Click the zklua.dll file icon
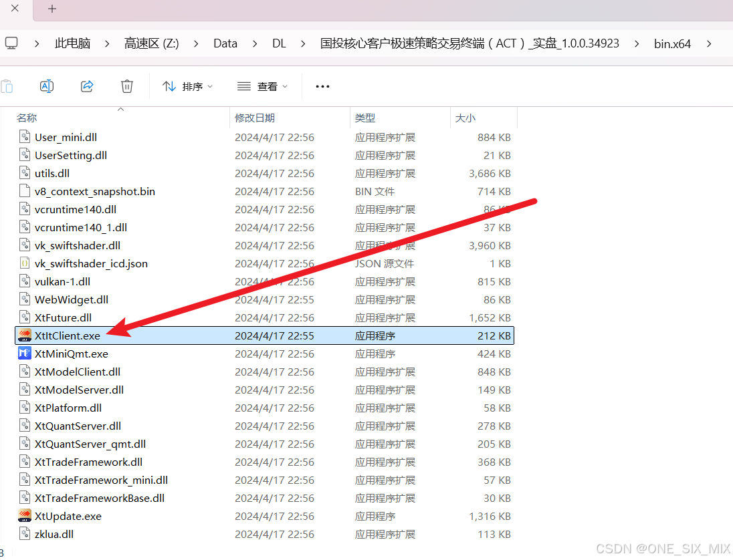 24,534
